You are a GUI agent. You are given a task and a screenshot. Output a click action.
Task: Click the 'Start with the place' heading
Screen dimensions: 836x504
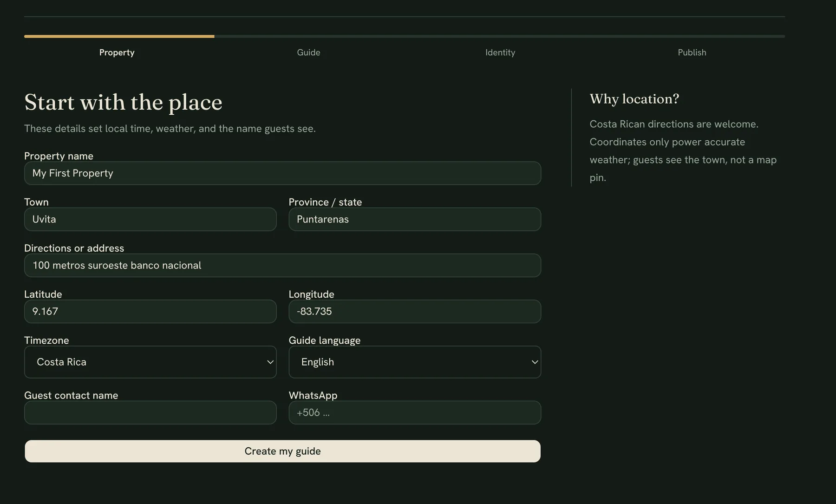click(123, 102)
